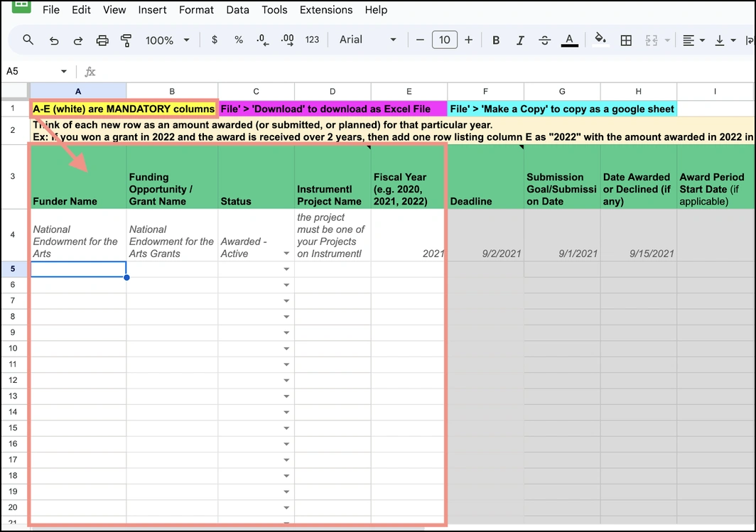Screen dimensions: 756x532
Task: Open the File menu
Action: [51, 10]
